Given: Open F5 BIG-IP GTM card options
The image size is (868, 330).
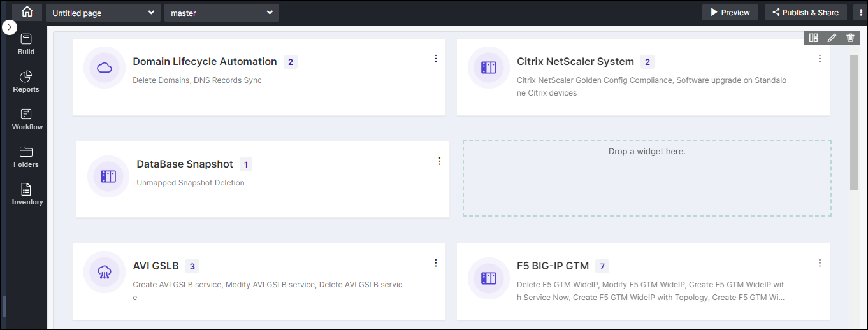Looking at the screenshot, I should [820, 263].
